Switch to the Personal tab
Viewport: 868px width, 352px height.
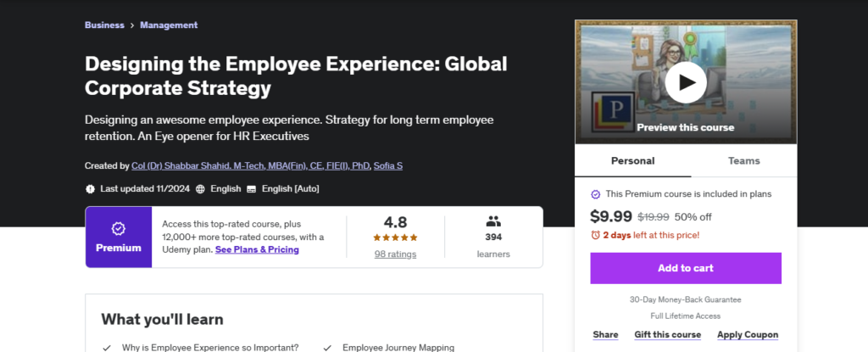point(632,161)
